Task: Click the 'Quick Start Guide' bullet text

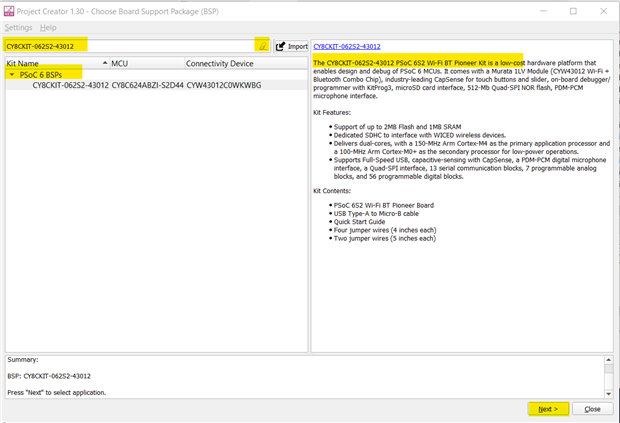Action: tap(359, 222)
